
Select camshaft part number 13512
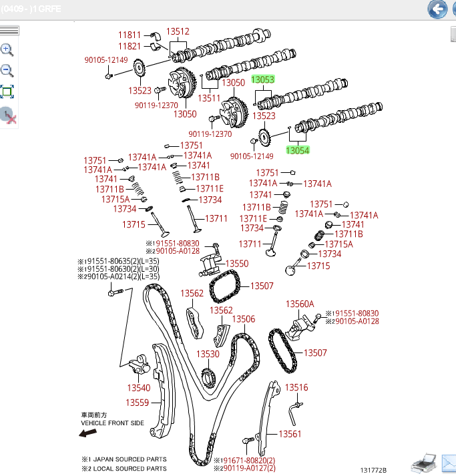(178, 31)
